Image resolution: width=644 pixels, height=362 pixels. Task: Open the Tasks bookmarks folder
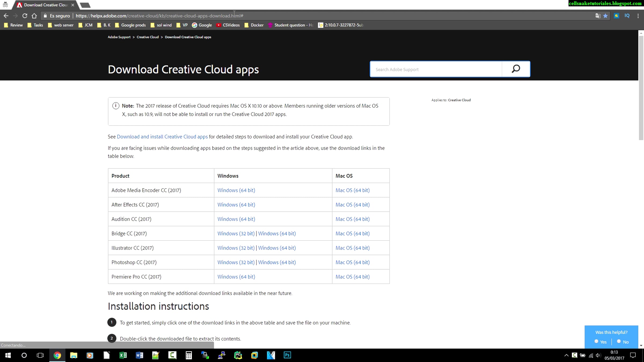click(x=35, y=25)
